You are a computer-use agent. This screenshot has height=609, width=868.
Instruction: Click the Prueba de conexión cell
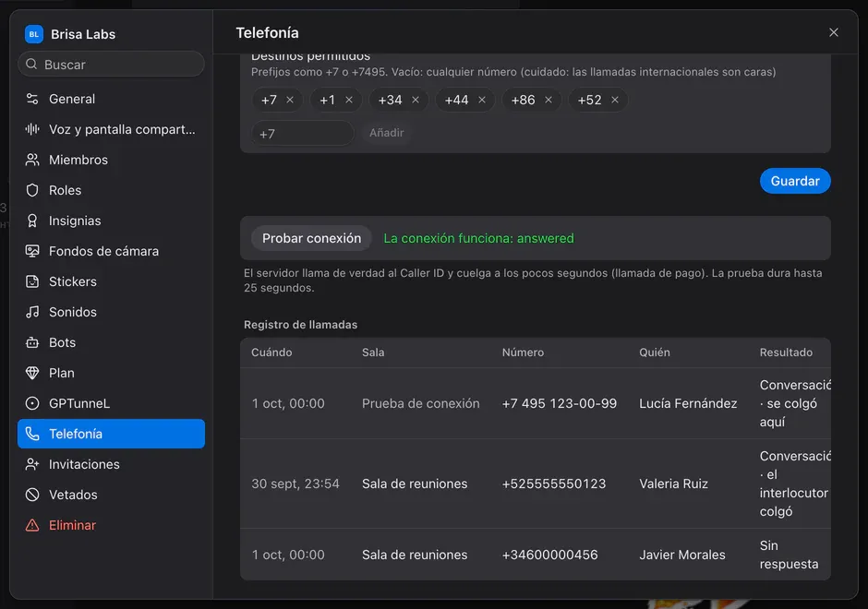(421, 404)
